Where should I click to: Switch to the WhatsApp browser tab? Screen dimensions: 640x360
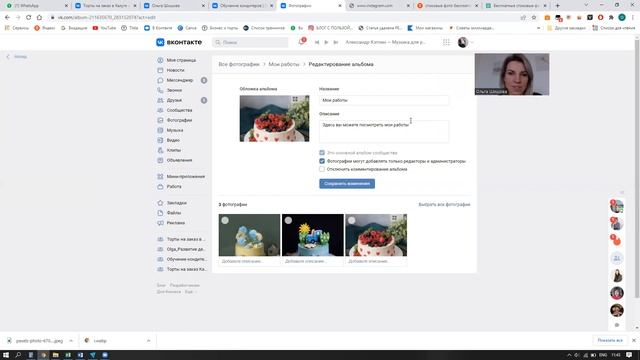(x=36, y=6)
